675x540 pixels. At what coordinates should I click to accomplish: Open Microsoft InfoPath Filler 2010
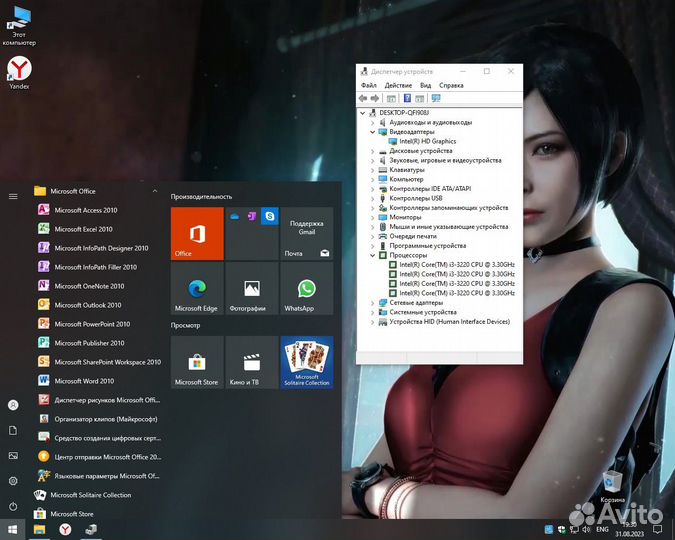pyautogui.click(x=96, y=267)
